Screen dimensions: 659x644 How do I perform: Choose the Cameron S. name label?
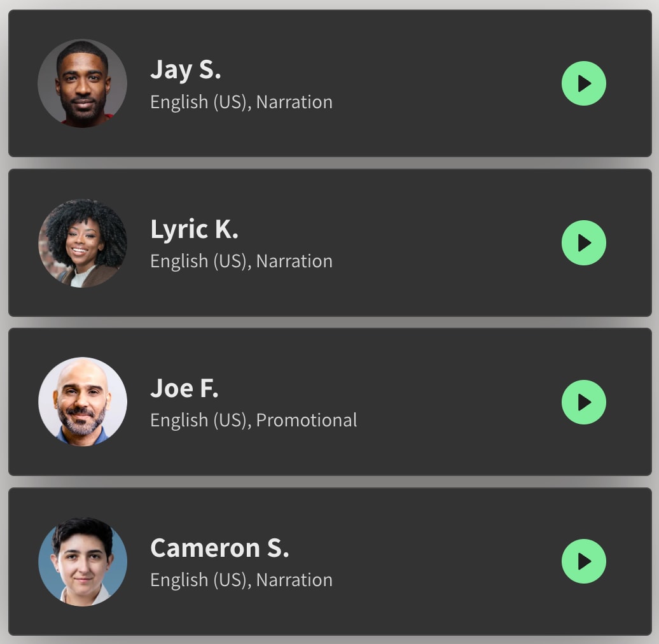point(219,548)
